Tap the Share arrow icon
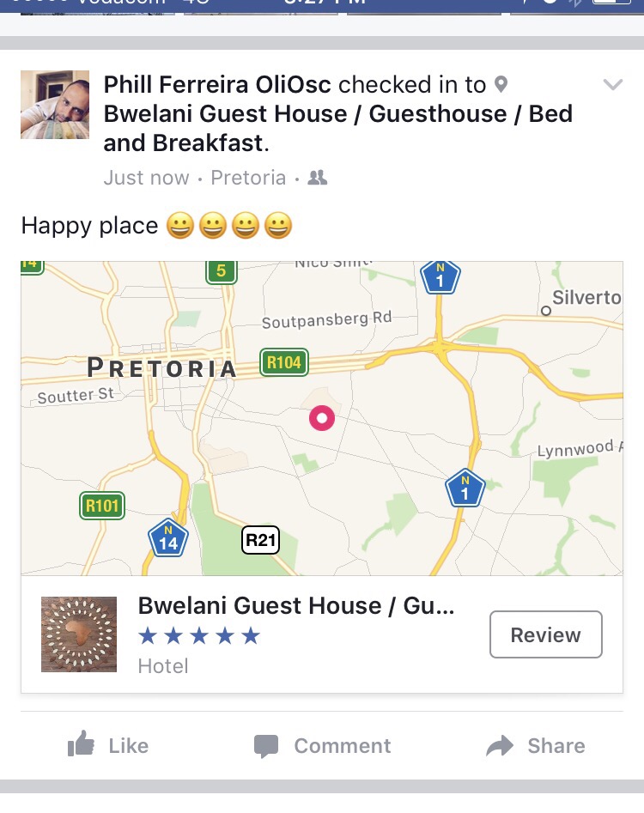Viewport: 644px width, 813px height. point(500,746)
